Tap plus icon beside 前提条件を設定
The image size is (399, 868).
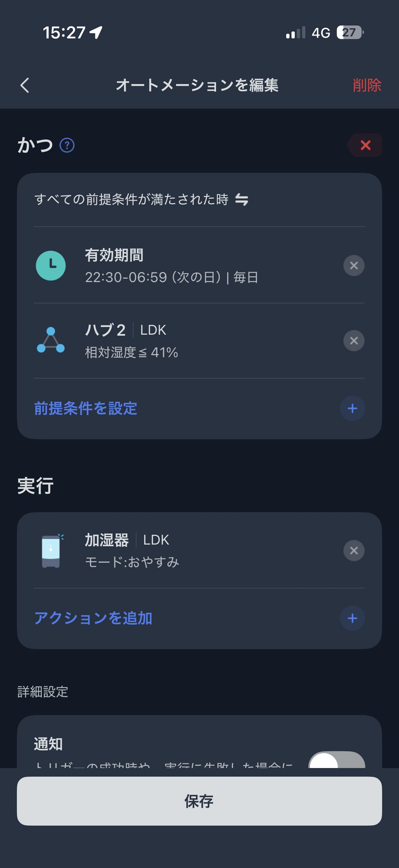click(352, 409)
